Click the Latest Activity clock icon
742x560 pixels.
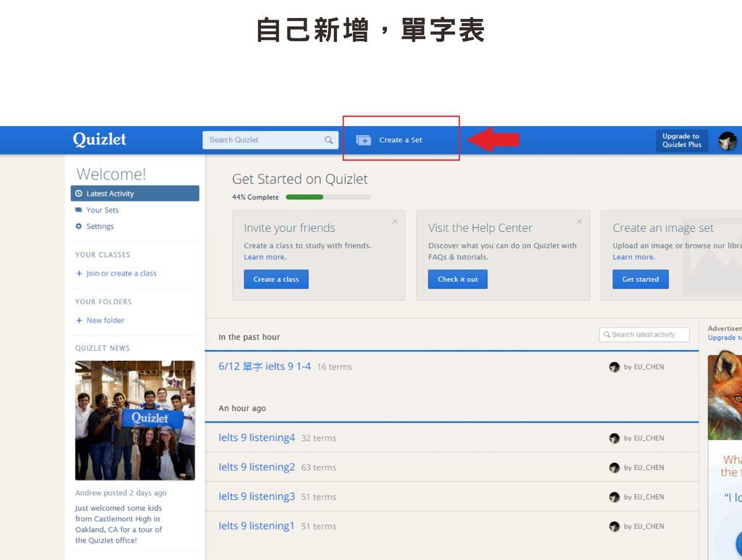[x=78, y=193]
